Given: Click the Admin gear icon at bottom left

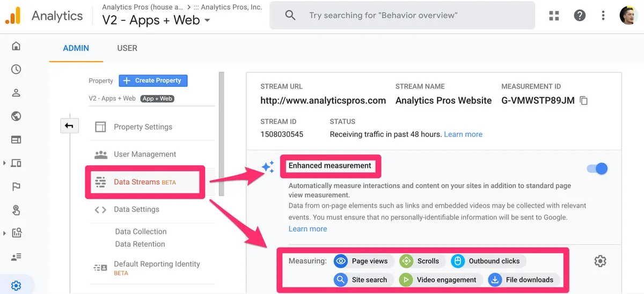Looking at the screenshot, I should coord(16,286).
